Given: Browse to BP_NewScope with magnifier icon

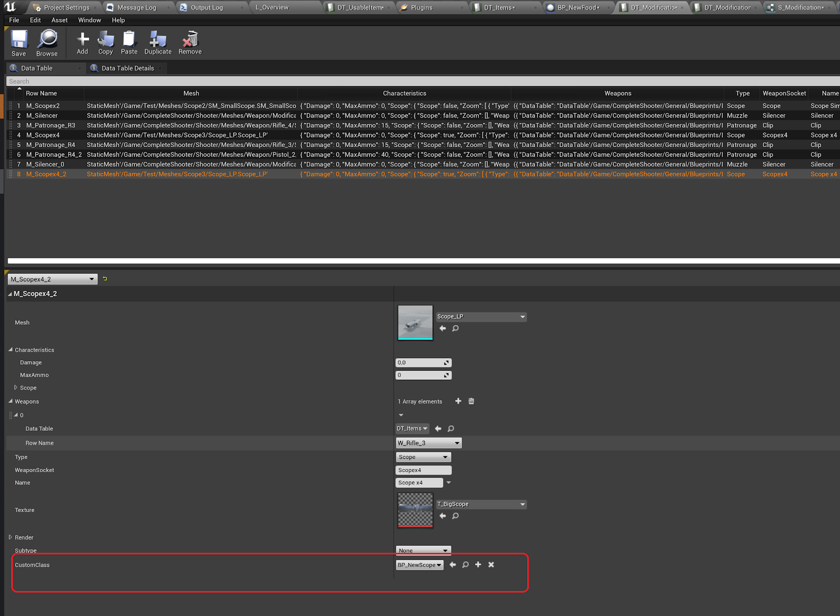Looking at the screenshot, I should point(465,565).
